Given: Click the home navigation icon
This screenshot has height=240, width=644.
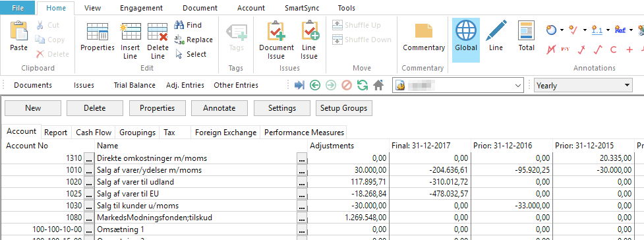Looking at the screenshot, I should 378,86.
